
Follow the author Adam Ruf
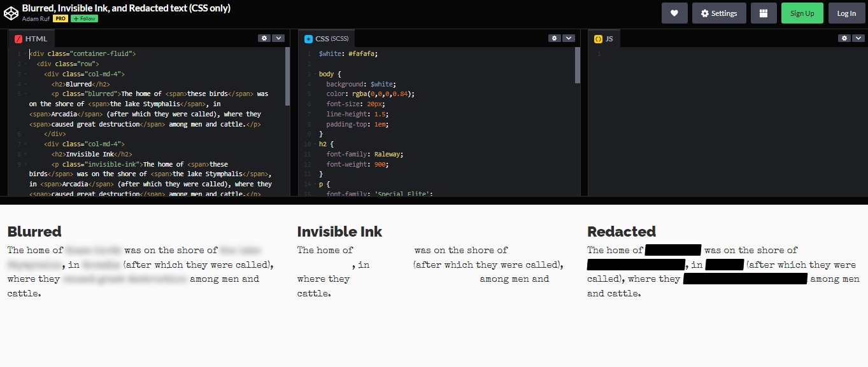pyautogui.click(x=83, y=18)
